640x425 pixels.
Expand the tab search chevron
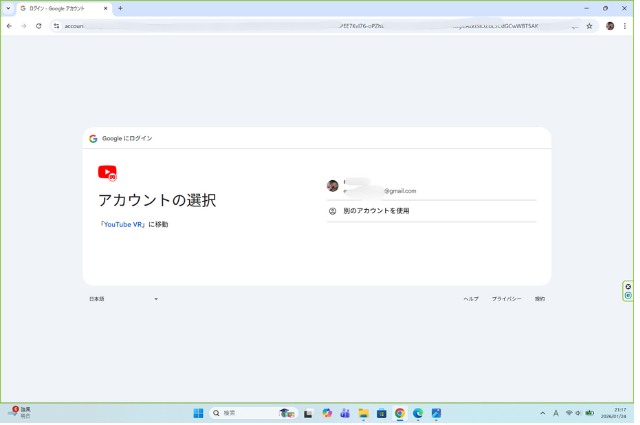pyautogui.click(x=8, y=8)
